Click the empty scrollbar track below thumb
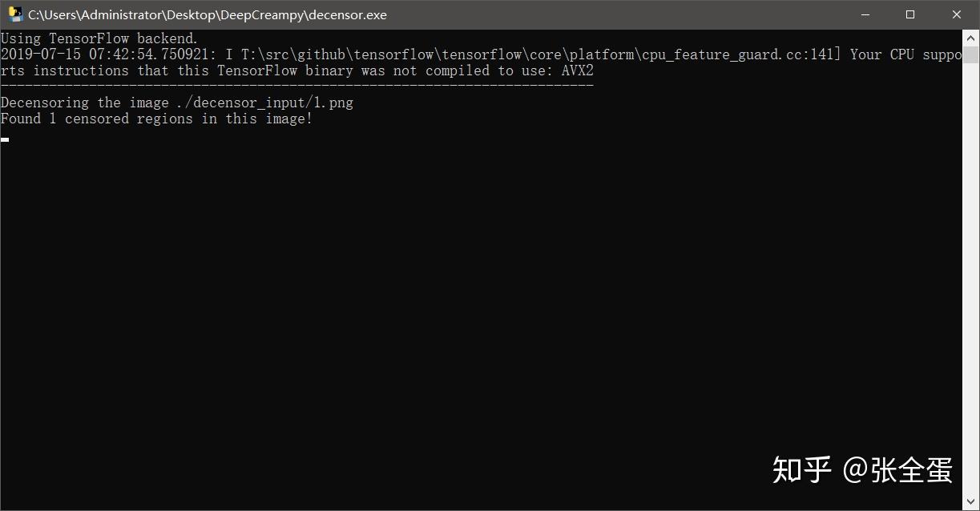980x511 pixels. (x=971, y=279)
